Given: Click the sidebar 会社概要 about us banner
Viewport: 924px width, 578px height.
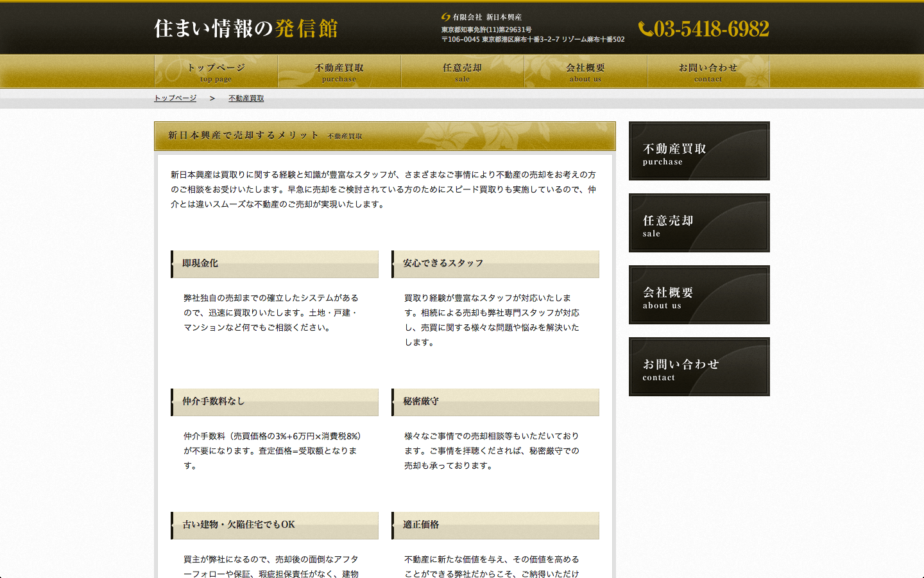Looking at the screenshot, I should point(699,295).
